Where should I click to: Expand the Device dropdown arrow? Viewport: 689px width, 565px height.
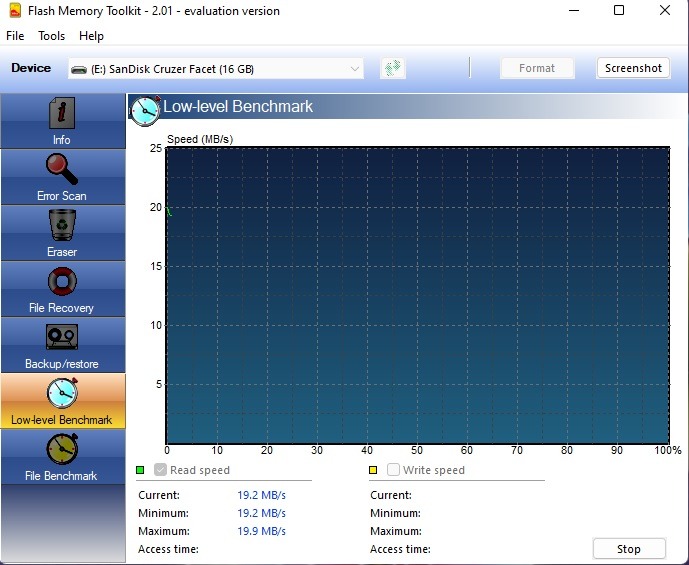pyautogui.click(x=355, y=69)
